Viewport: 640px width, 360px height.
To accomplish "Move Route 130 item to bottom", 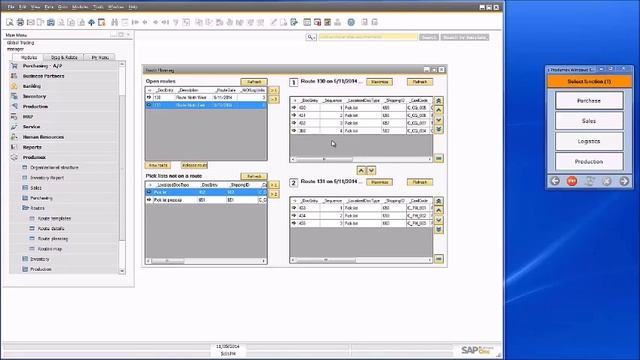I will pos(439,129).
